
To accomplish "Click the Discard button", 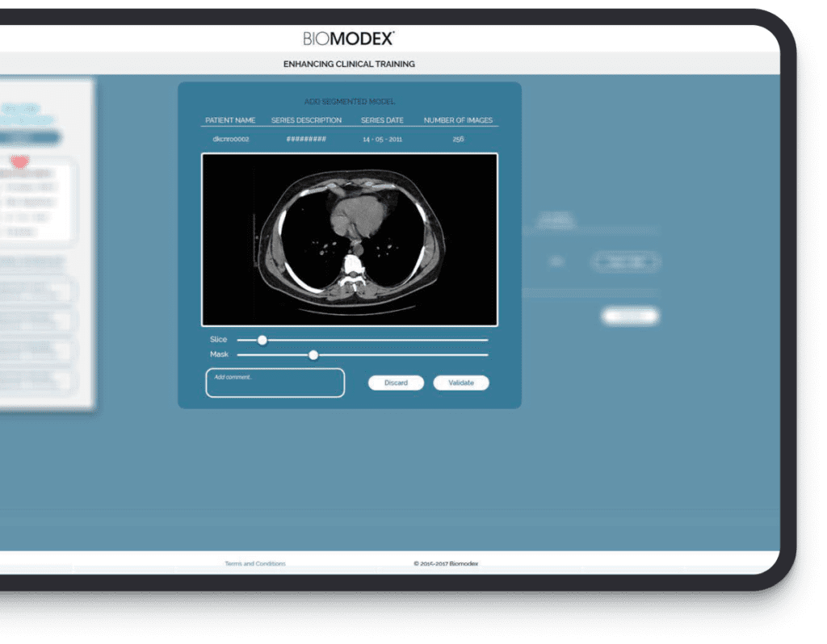I will (396, 383).
